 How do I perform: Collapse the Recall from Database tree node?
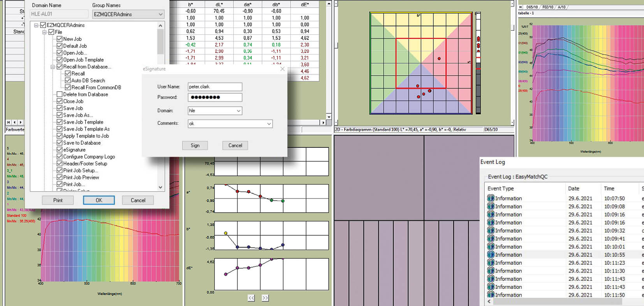[53, 67]
